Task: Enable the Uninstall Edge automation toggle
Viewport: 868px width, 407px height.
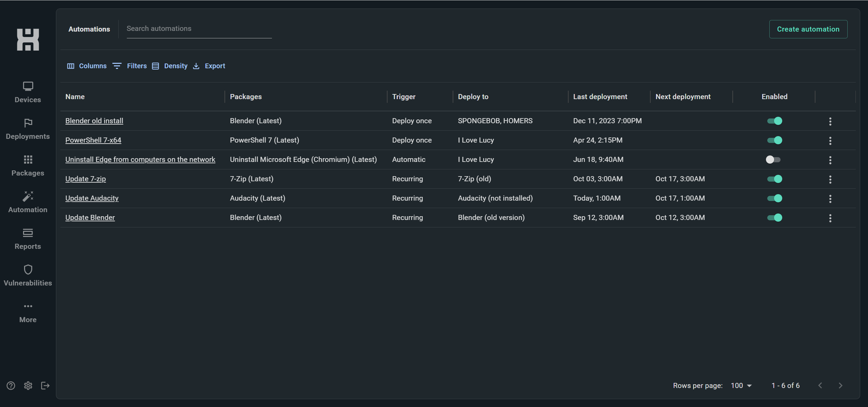Action: point(773,160)
